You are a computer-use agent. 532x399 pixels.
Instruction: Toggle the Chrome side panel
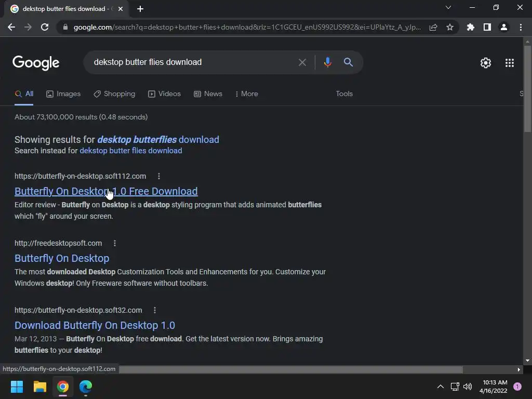[x=487, y=27]
